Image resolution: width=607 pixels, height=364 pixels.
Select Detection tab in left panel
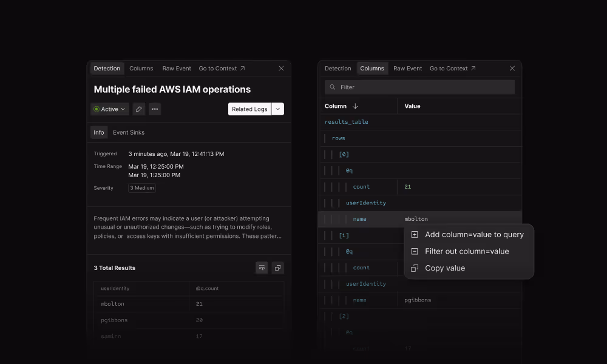click(107, 69)
